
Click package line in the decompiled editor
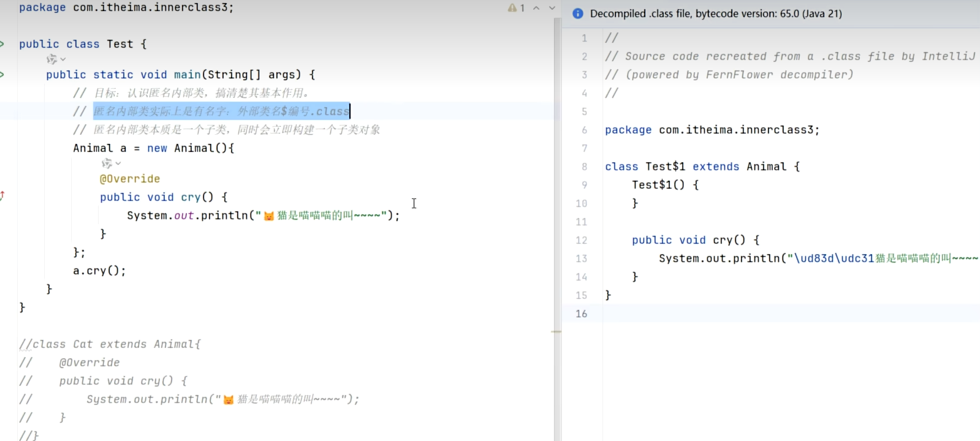(x=712, y=130)
